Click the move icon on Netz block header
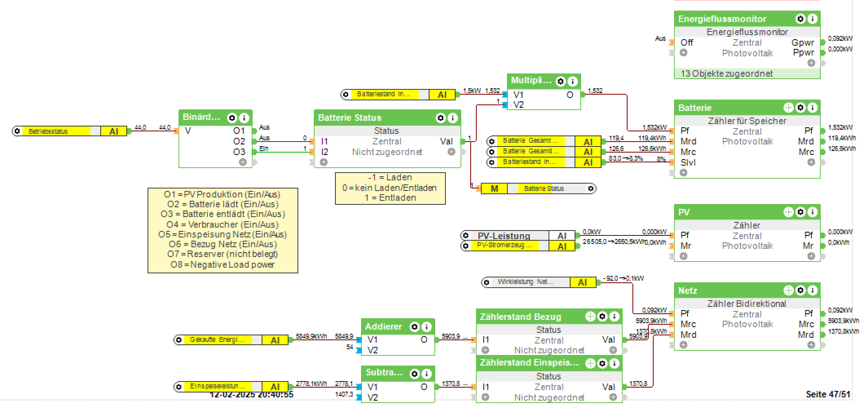 pyautogui.click(x=789, y=290)
